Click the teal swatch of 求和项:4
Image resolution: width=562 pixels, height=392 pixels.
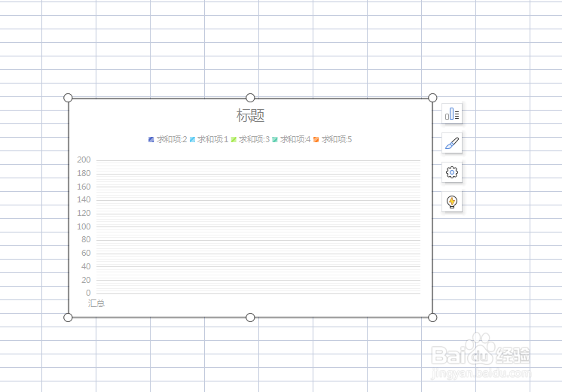pyautogui.click(x=275, y=140)
